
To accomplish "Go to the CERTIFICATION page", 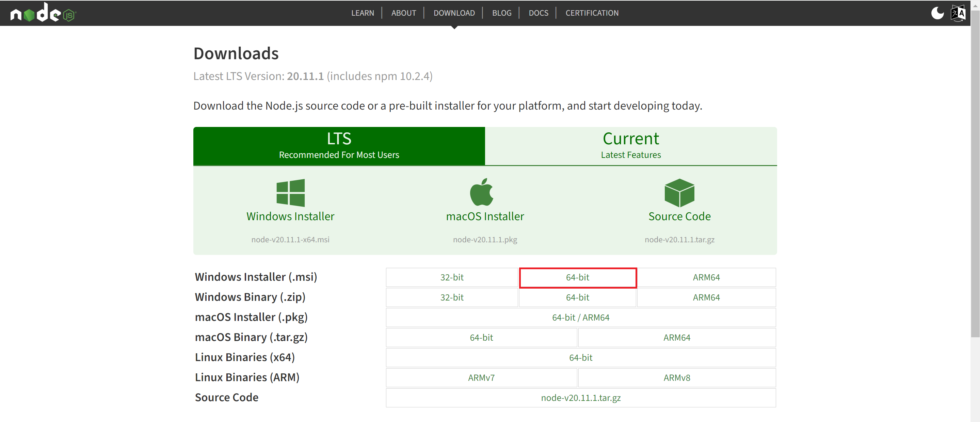I will tap(592, 13).
